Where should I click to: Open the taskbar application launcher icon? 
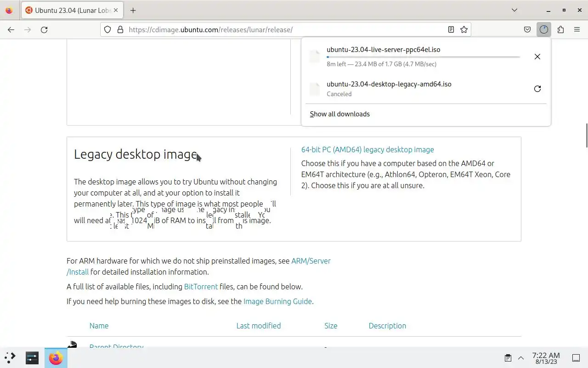coord(10,357)
